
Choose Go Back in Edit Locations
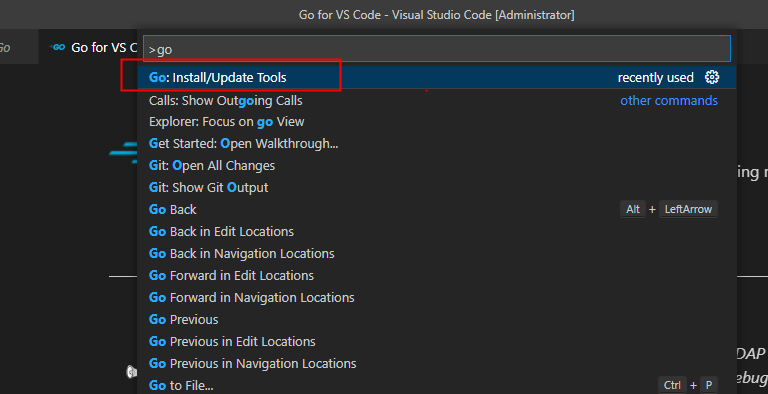(437, 231)
